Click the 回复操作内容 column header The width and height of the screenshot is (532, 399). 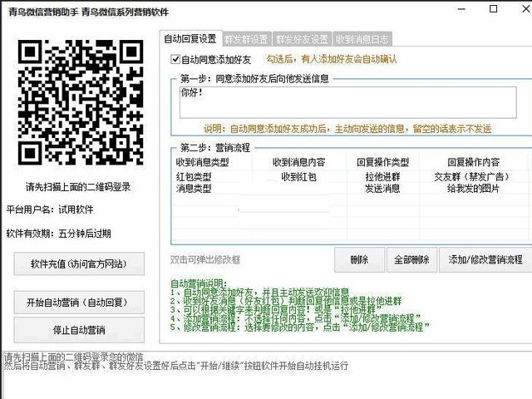point(473,162)
